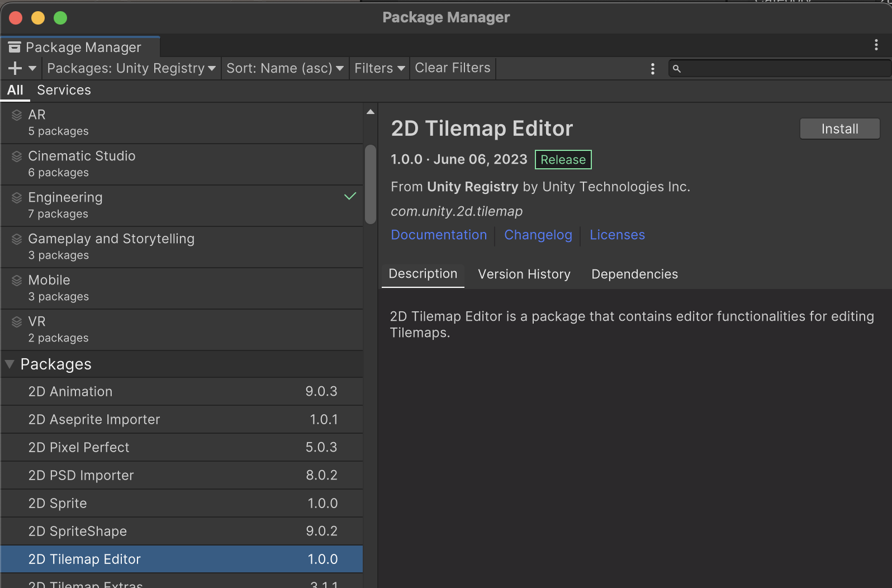Click the AR feature set layers icon

point(17,115)
